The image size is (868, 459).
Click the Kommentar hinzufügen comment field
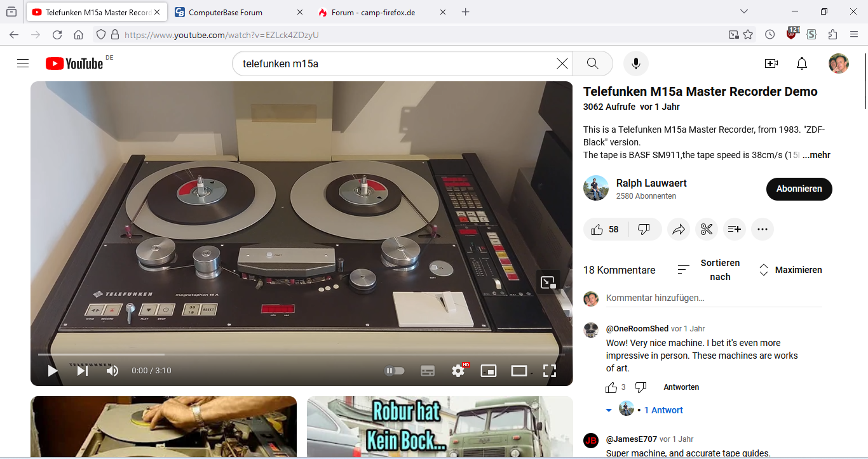(x=712, y=298)
